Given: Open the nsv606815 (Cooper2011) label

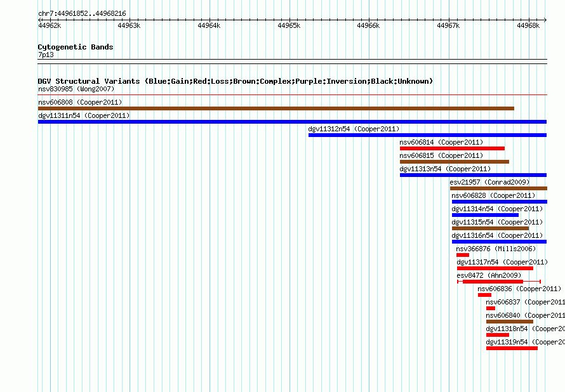Looking at the screenshot, I should click(441, 155).
